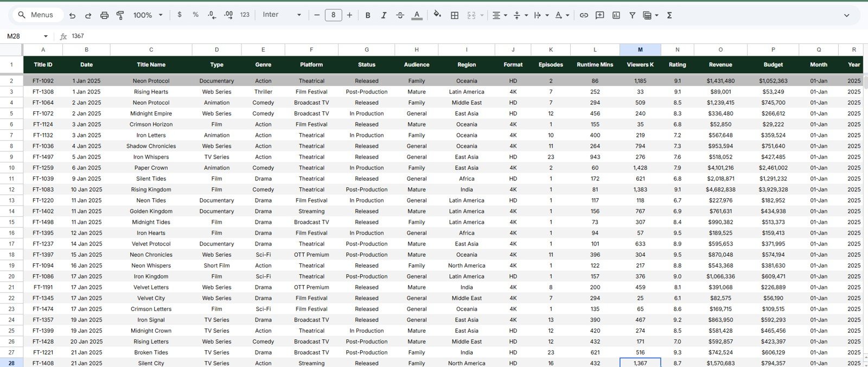
Task: Select column M header
Action: tap(640, 49)
